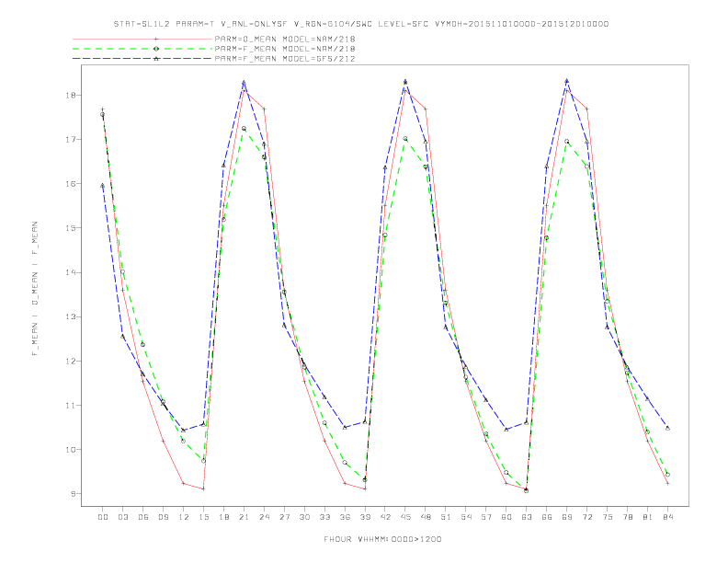728x563 pixels.
Task: Click the circle marker in the green legend line
Action: tap(156, 49)
